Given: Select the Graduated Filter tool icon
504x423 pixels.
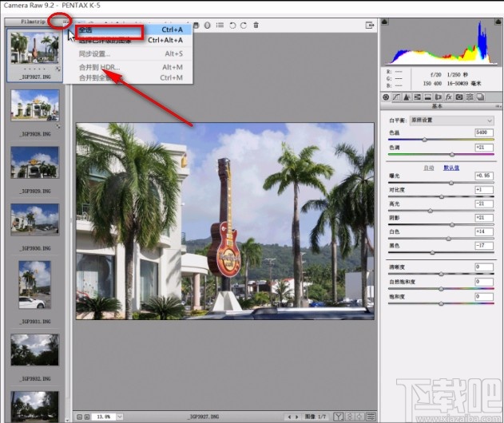Looking at the screenshot, I should (x=196, y=25).
